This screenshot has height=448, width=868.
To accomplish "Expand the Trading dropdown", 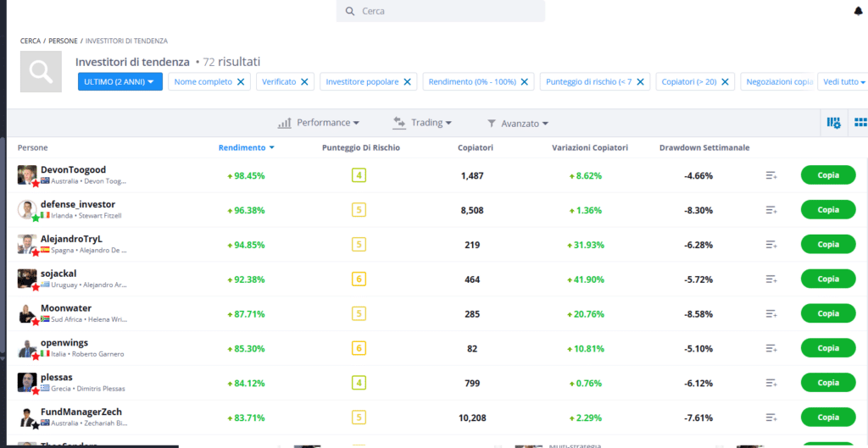I will click(422, 123).
